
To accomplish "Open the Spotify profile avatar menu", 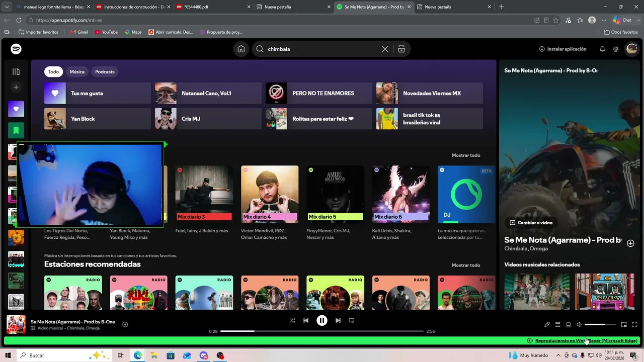I will point(631,49).
